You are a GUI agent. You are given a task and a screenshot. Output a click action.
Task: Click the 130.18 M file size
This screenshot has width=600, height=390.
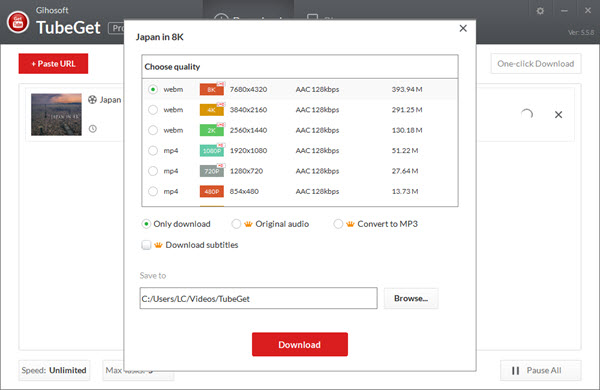tap(407, 130)
